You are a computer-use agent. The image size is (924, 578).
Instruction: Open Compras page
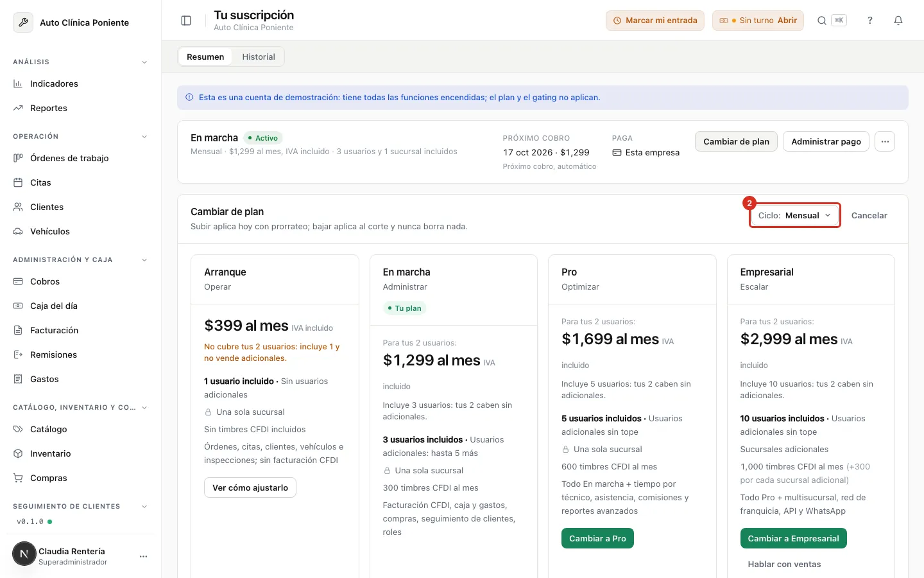coord(81,478)
